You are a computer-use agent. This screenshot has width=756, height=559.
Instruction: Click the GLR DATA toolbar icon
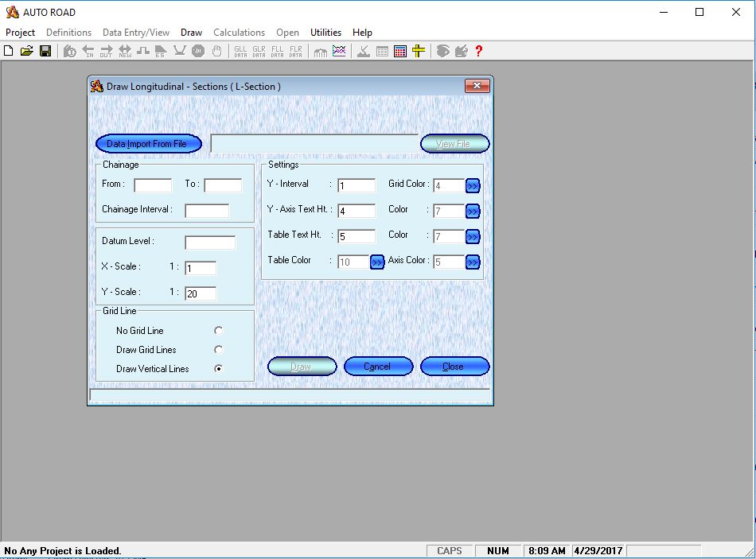259,51
